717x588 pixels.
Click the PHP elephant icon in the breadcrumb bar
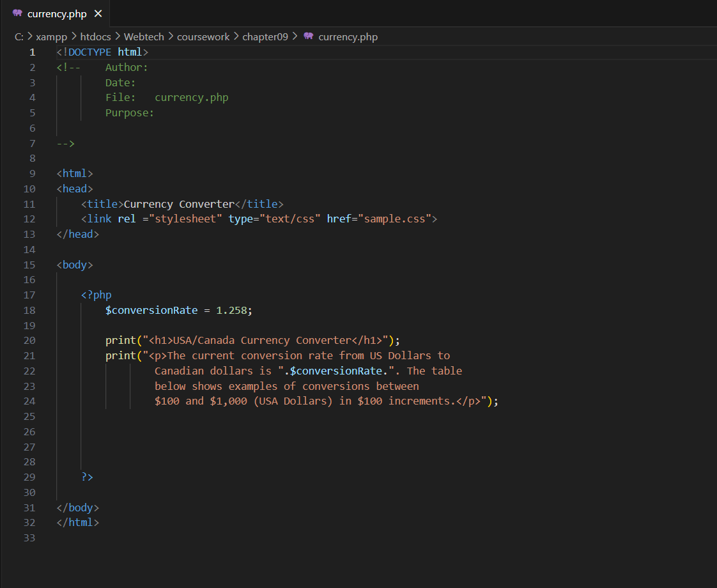(309, 36)
